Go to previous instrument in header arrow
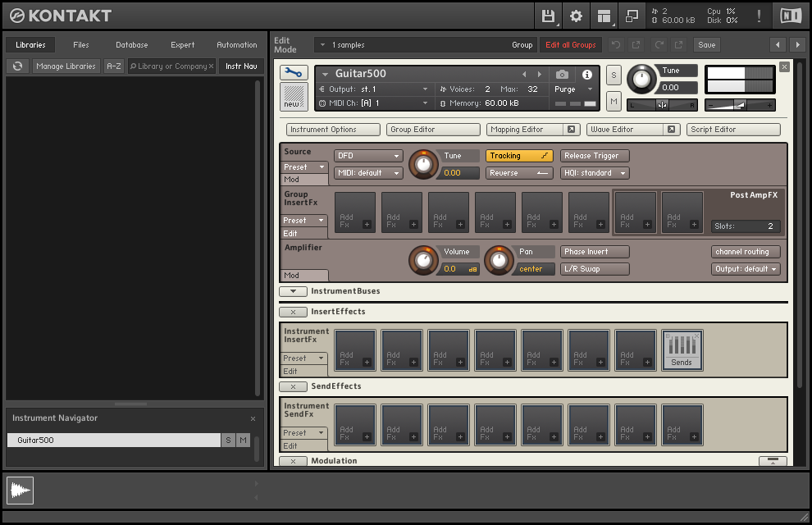 pos(778,45)
